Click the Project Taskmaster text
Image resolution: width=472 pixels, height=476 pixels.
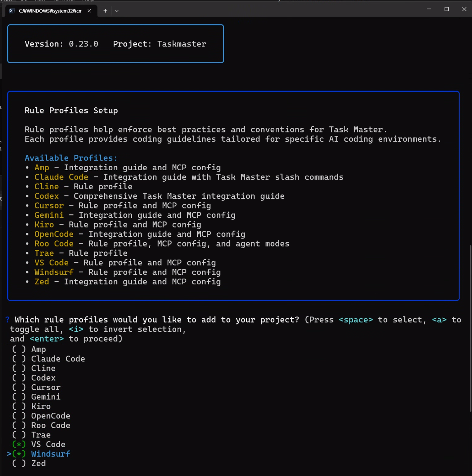160,44
